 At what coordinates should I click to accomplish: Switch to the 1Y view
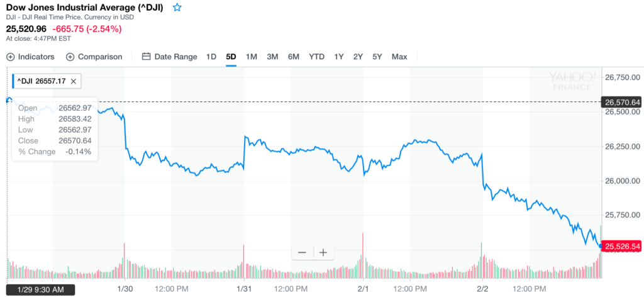pyautogui.click(x=339, y=57)
